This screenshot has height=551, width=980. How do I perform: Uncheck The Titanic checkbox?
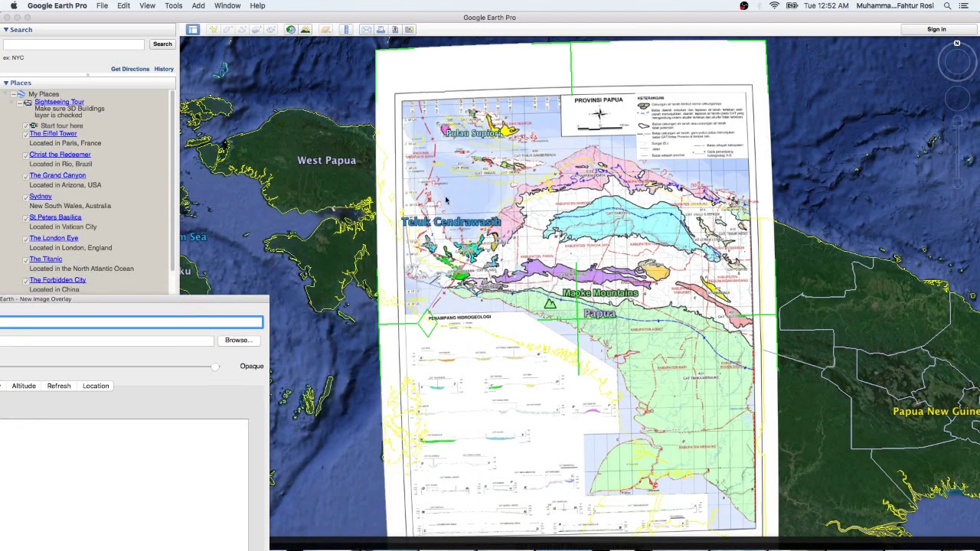pos(25,259)
